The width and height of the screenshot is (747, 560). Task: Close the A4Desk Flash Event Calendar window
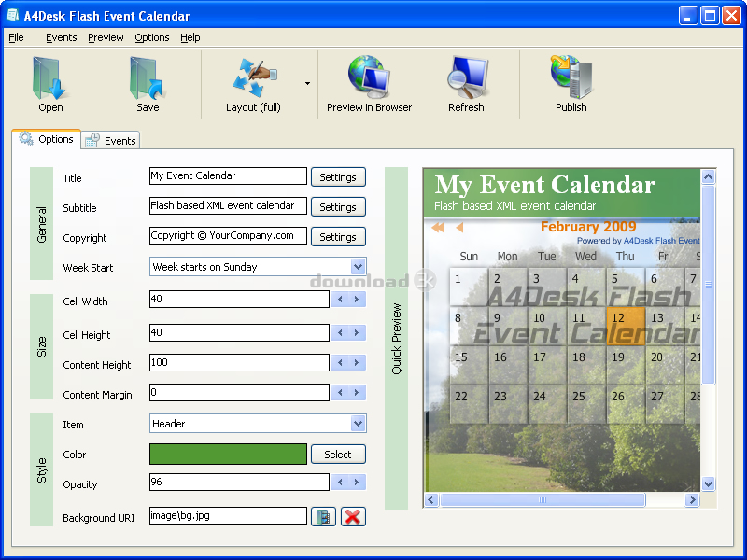(x=731, y=16)
